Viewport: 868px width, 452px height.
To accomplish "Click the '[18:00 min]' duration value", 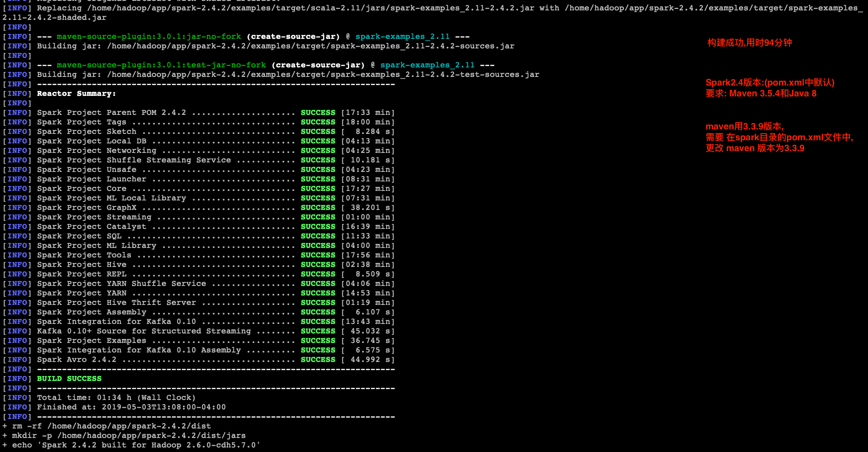I will pyautogui.click(x=368, y=122).
